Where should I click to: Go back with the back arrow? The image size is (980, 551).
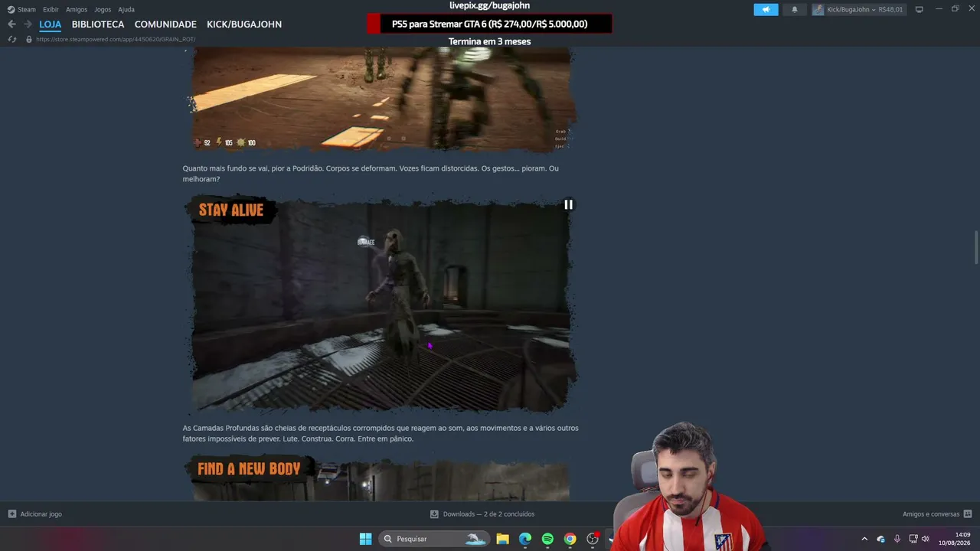(x=11, y=24)
